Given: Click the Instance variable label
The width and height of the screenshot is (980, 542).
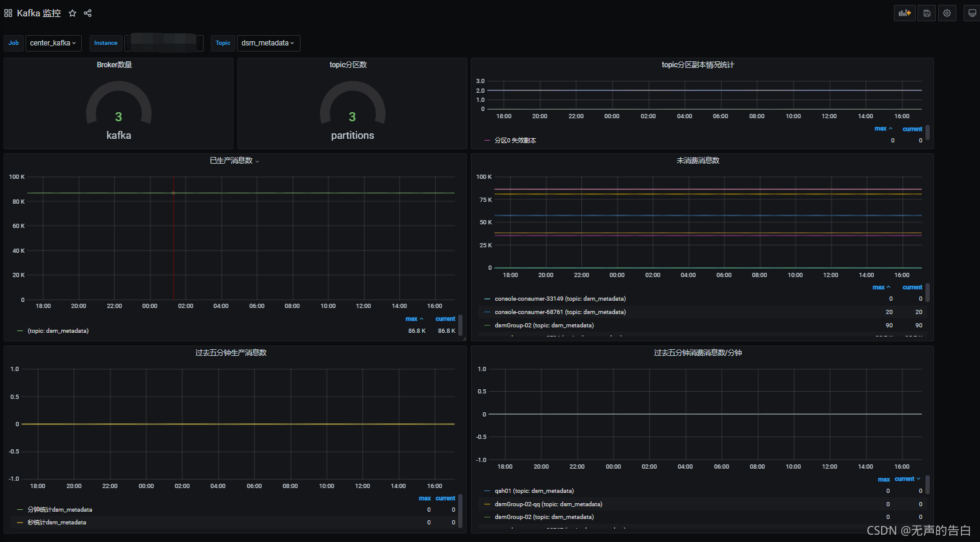Looking at the screenshot, I should (x=105, y=43).
